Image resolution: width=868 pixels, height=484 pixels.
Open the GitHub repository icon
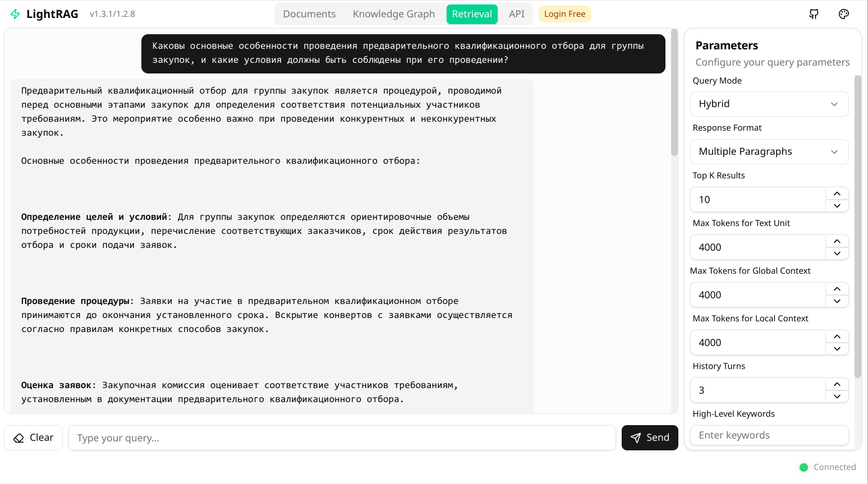pos(813,14)
